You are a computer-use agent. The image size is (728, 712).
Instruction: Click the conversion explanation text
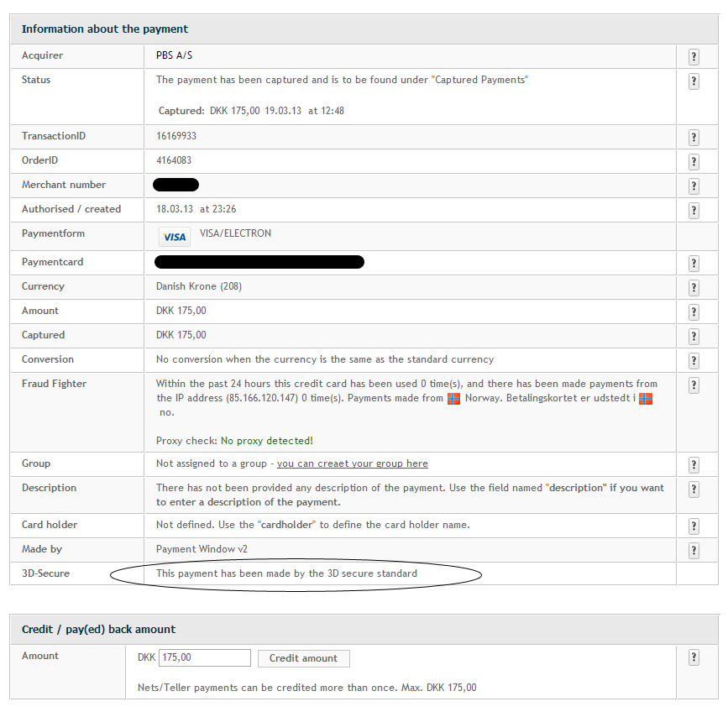325,359
